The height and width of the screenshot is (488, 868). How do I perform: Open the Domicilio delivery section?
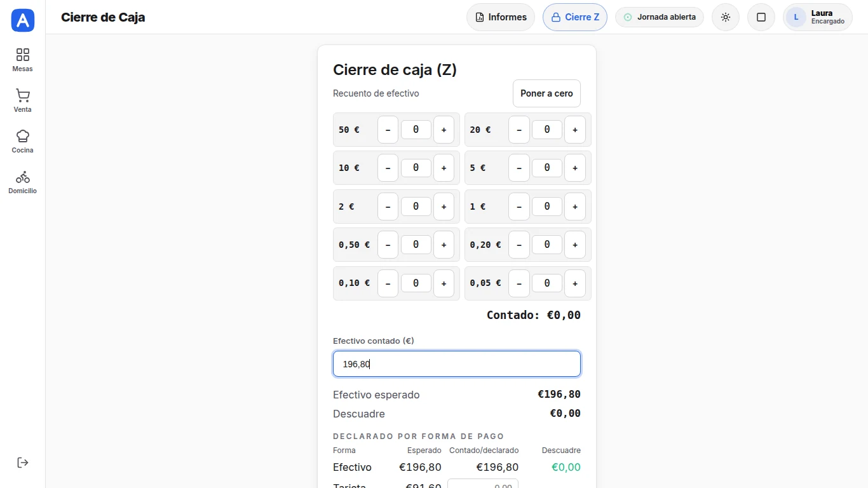tap(23, 182)
